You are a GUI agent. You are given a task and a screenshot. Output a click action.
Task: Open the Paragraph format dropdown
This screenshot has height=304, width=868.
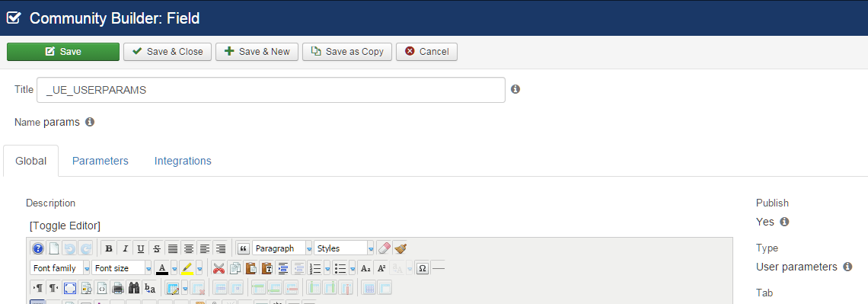[x=282, y=248]
